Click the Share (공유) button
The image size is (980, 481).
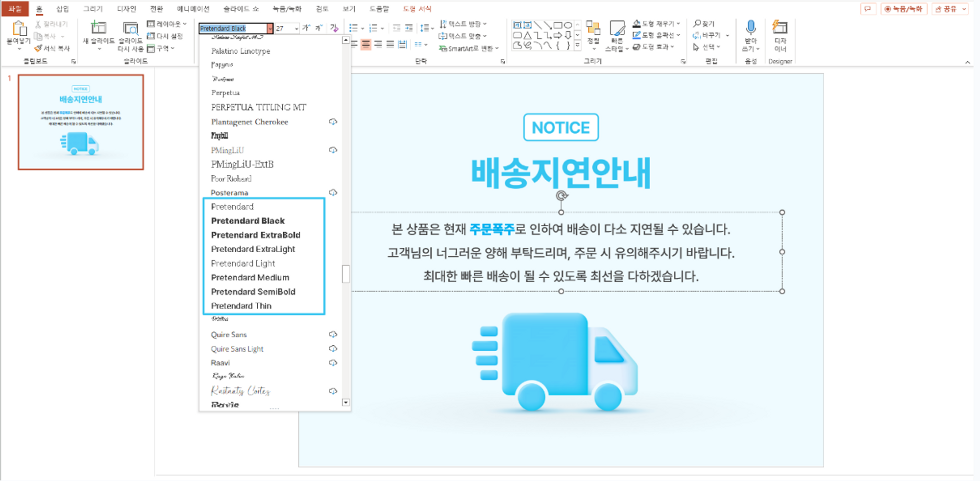pyautogui.click(x=950, y=9)
